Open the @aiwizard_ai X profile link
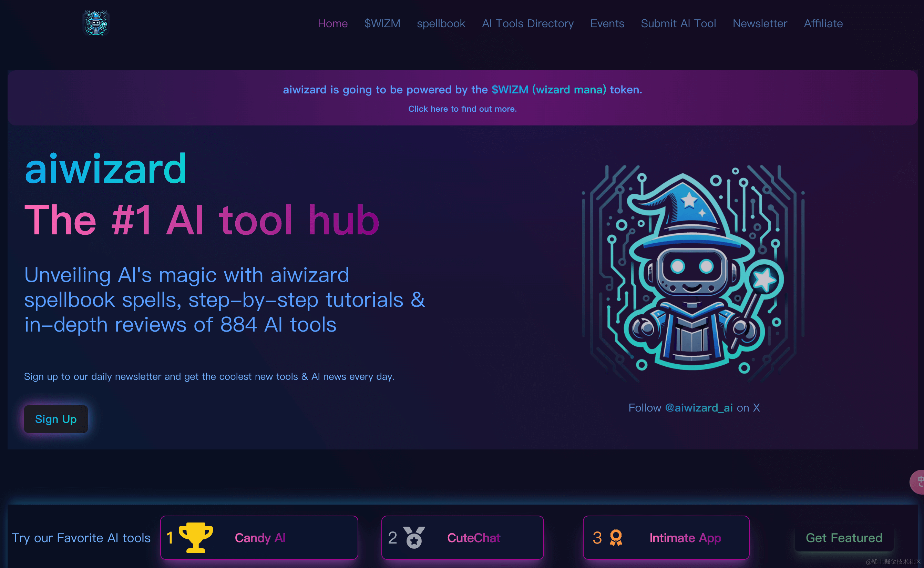This screenshot has height=568, width=924. click(x=698, y=408)
